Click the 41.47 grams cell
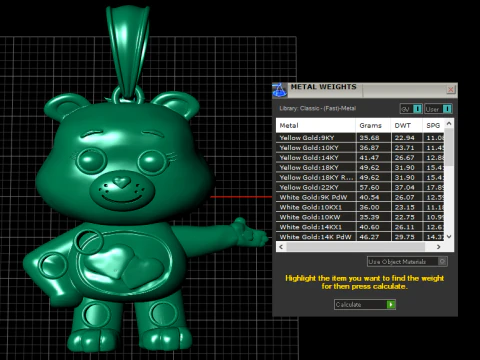 pyautogui.click(x=373, y=158)
